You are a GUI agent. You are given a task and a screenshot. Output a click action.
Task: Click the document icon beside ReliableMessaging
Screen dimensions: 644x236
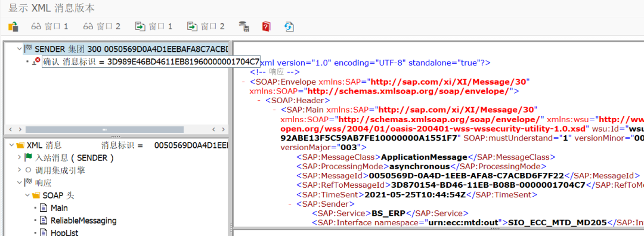point(44,221)
